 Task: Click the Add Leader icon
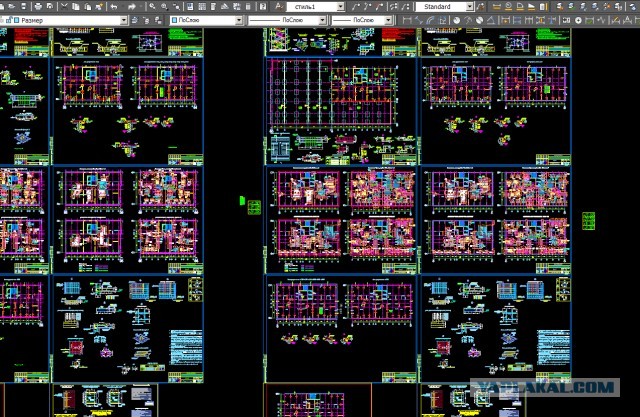[367, 7]
